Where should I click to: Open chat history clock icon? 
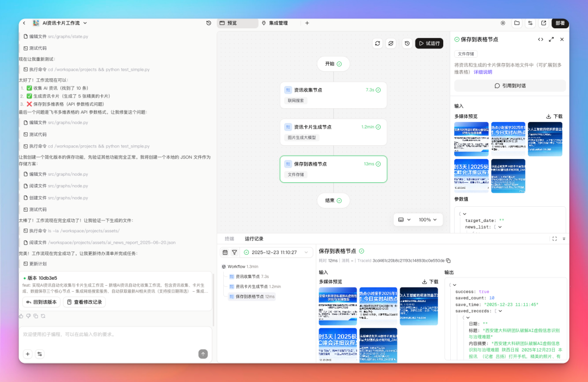[x=209, y=23]
